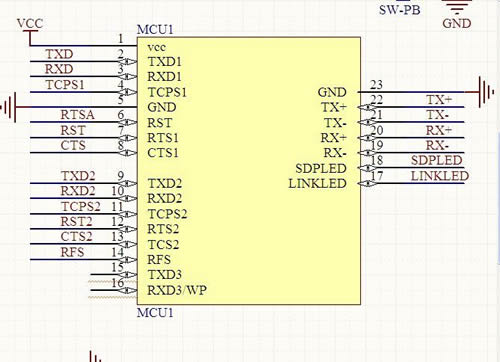
Task: Click the TXD1 pin name
Action: point(165,62)
